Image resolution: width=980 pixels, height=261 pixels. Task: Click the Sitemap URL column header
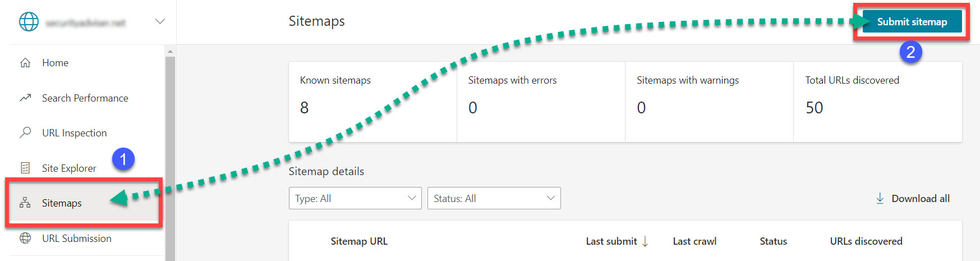coord(359,241)
